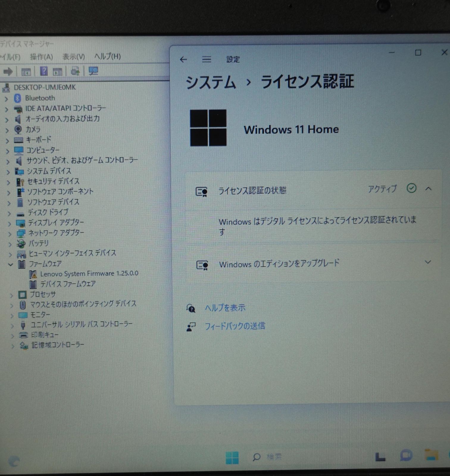Viewport: 450px width, 476px height.
Task: Expand ディスク ドライブ node
Action: pyautogui.click(x=9, y=213)
